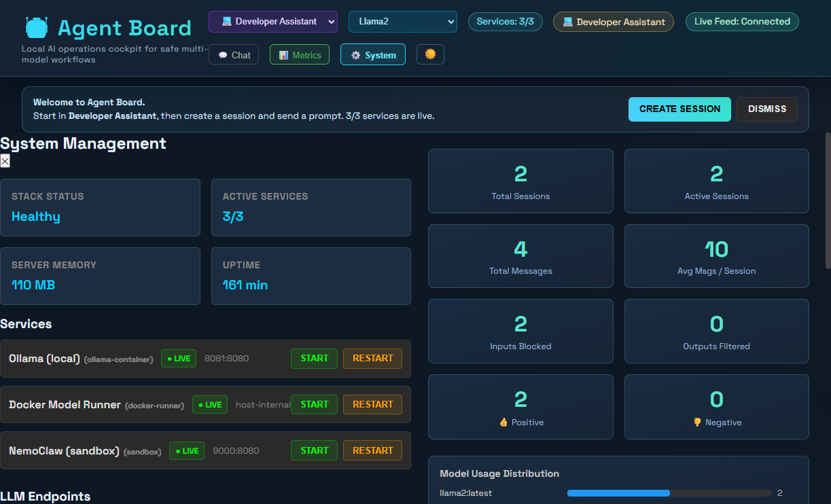The width and height of the screenshot is (831, 504).
Task: Click the Ollama port text 8081:8080
Action: (x=226, y=359)
